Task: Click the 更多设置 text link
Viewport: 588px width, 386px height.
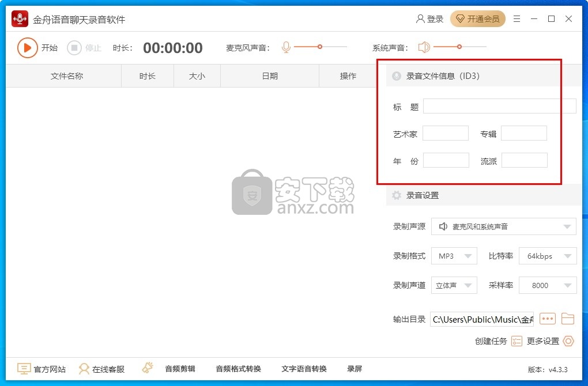Action: click(x=543, y=341)
